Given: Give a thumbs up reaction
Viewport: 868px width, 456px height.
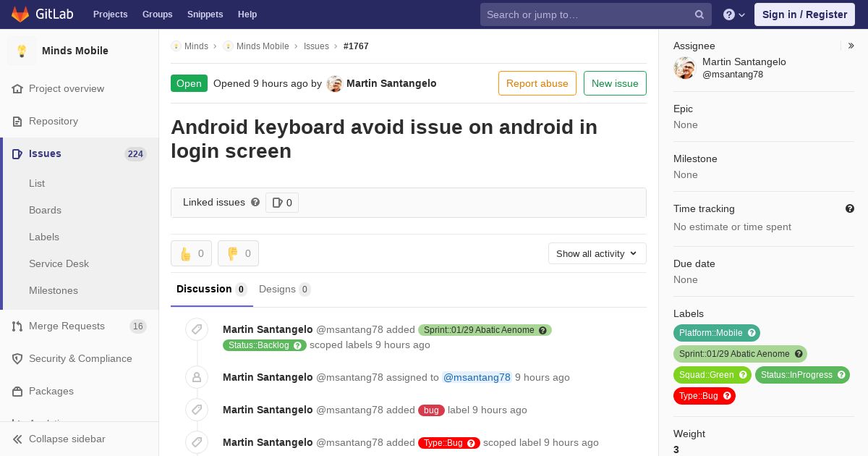Looking at the screenshot, I should (191, 253).
